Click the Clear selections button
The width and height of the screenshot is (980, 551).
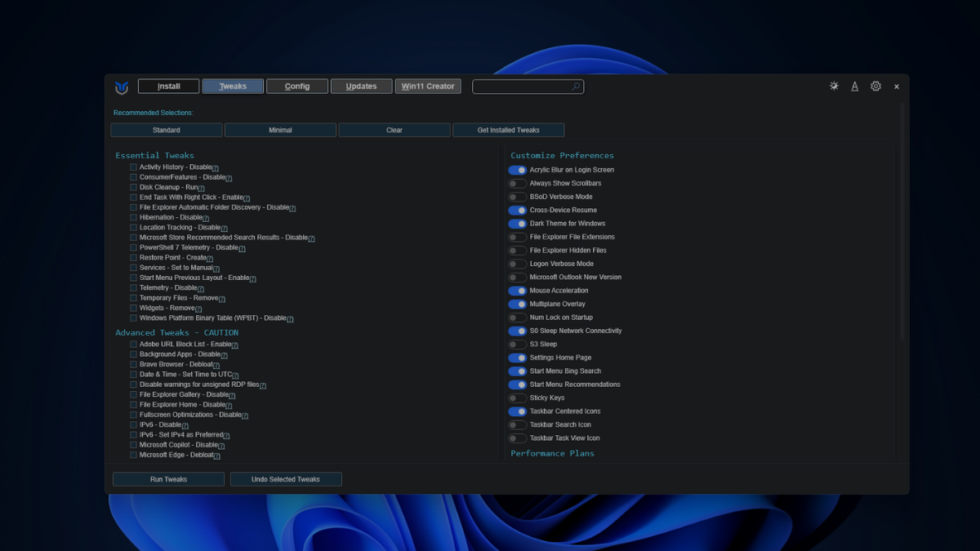point(394,130)
